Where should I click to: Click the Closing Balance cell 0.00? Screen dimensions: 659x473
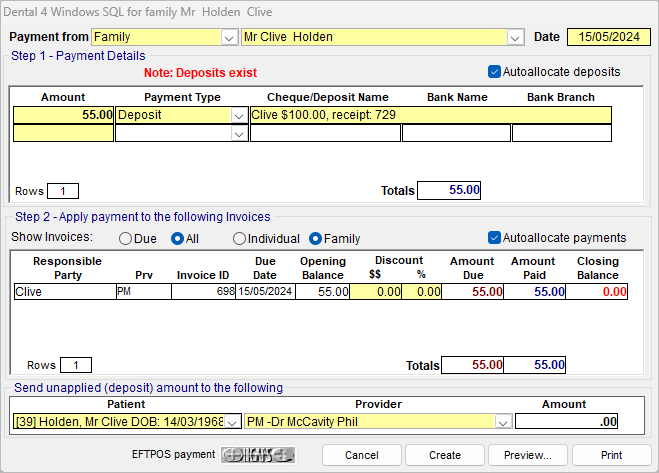597,291
